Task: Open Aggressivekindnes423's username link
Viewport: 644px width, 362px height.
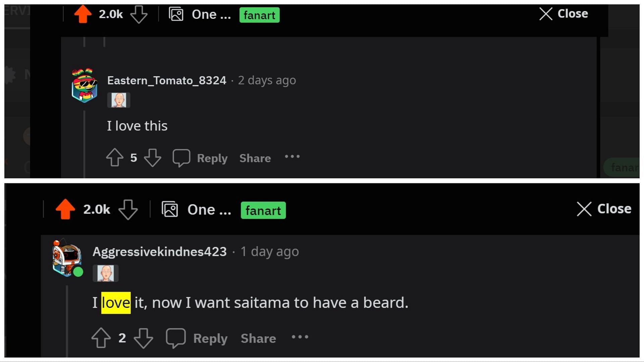Action: (x=160, y=252)
